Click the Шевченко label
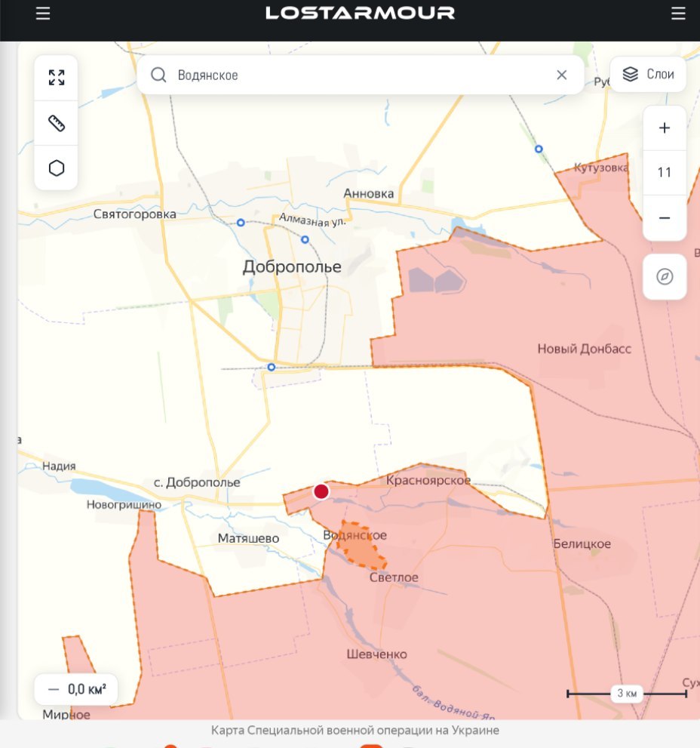Image resolution: width=700 pixels, height=748 pixels. coord(376,654)
